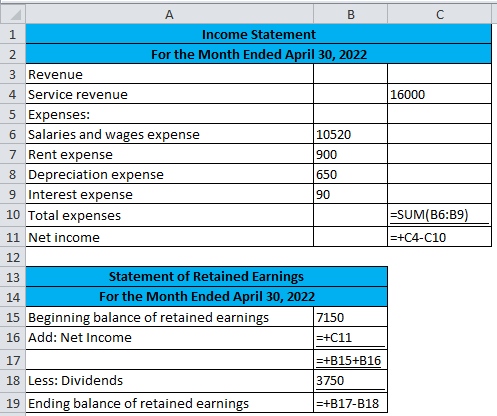The image size is (497, 416).
Task: Select row 8 header
Action: (13, 174)
